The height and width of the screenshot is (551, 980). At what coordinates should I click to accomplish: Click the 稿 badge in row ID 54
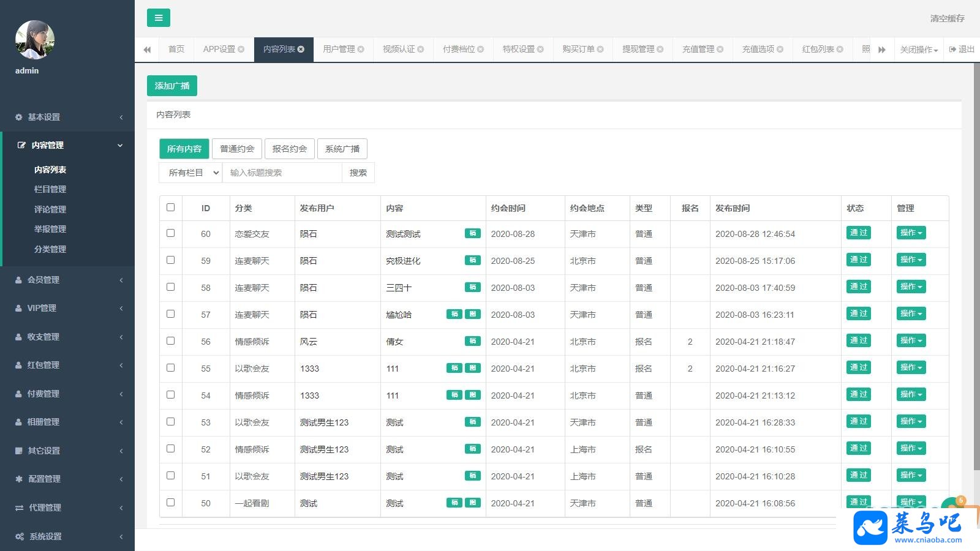click(454, 395)
